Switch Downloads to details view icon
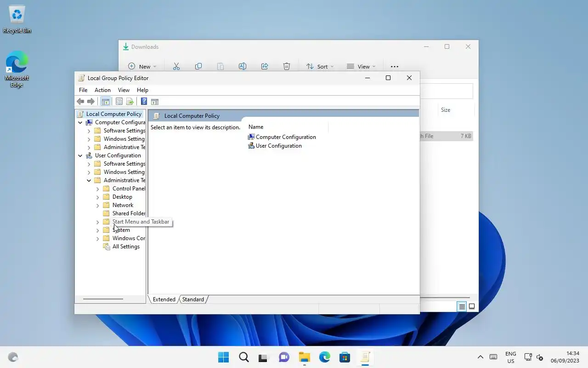This screenshot has height=368, width=588. tap(462, 306)
